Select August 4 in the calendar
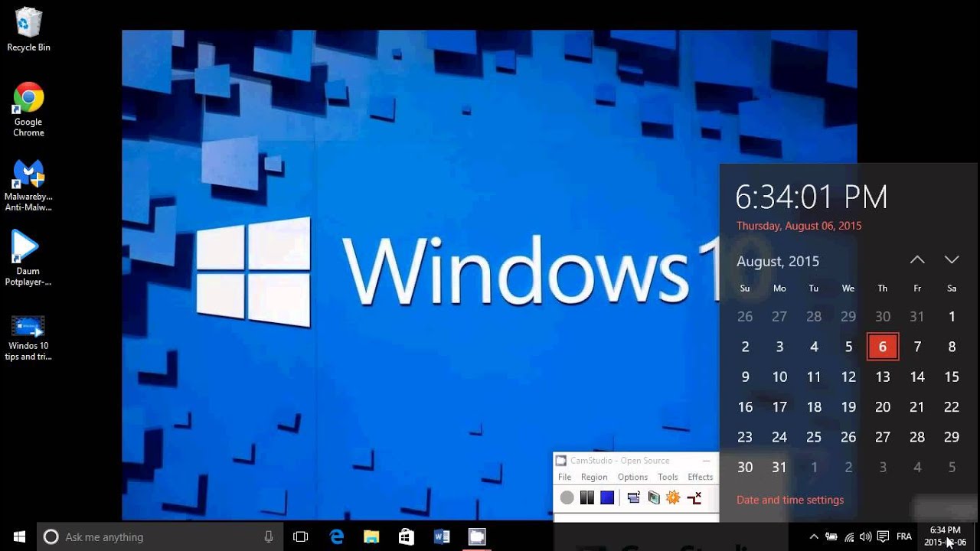The height and width of the screenshot is (551, 980). pyautogui.click(x=814, y=347)
